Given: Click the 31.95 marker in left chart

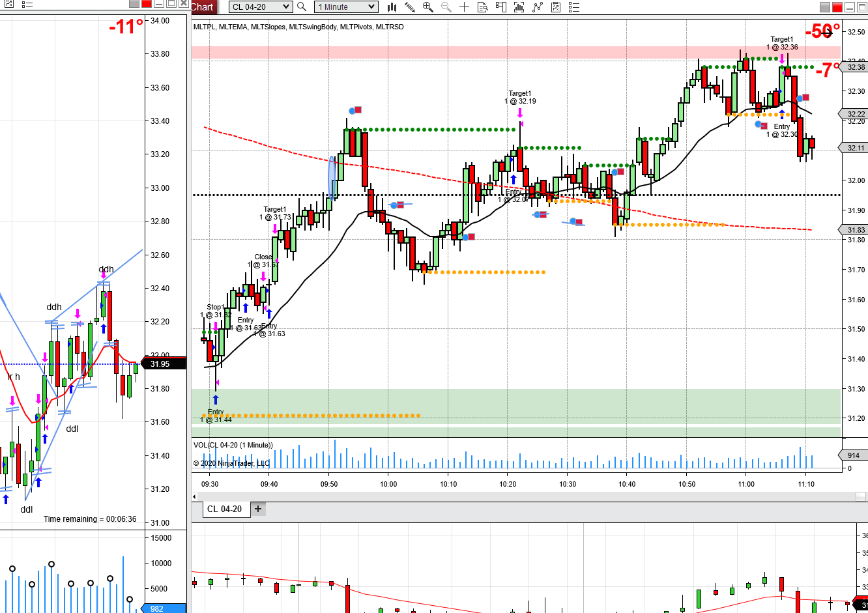Looking at the screenshot, I should click(x=164, y=364).
